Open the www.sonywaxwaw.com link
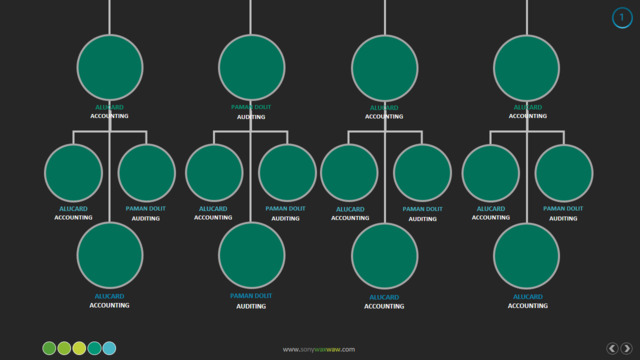The height and width of the screenshot is (360, 640). click(x=319, y=349)
